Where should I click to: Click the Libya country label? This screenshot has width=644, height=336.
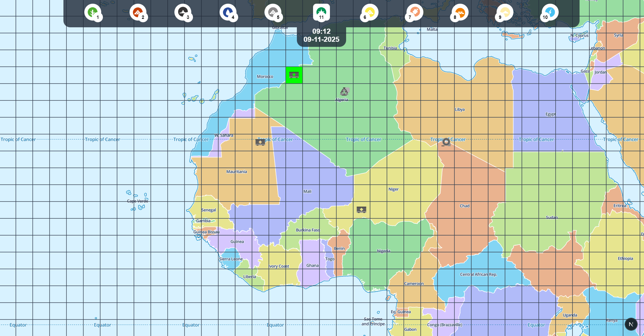pos(460,110)
